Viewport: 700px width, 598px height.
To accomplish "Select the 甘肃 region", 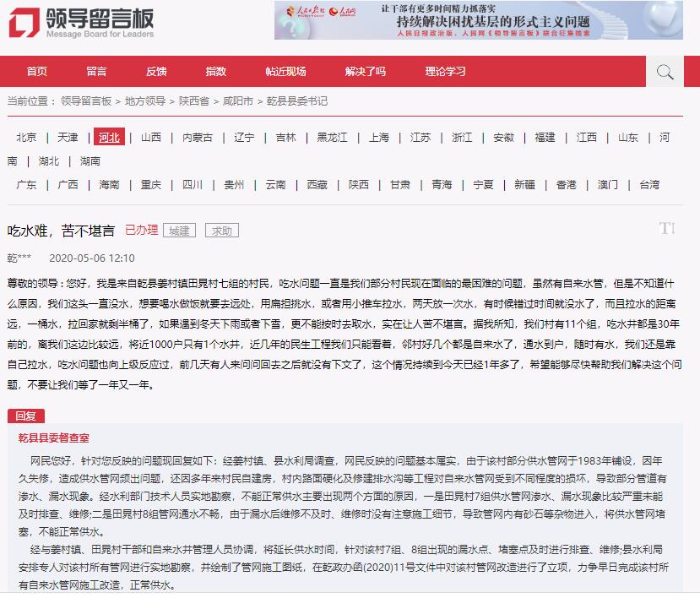I will (x=400, y=184).
